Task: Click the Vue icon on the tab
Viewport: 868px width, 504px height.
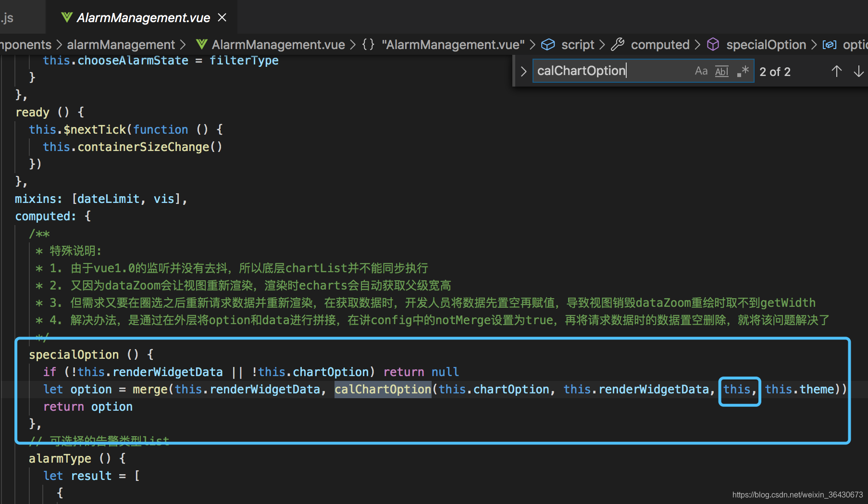Action: [67, 18]
